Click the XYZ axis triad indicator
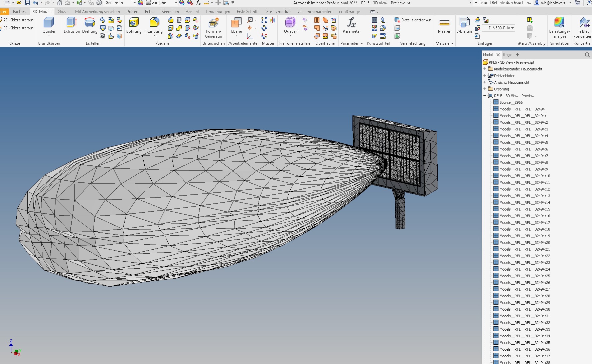Image resolution: width=592 pixels, height=364 pixels. tap(15, 348)
